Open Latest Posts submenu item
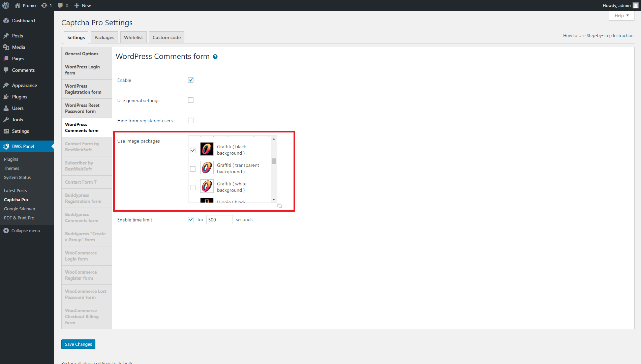This screenshot has height=364, width=641. click(x=16, y=190)
